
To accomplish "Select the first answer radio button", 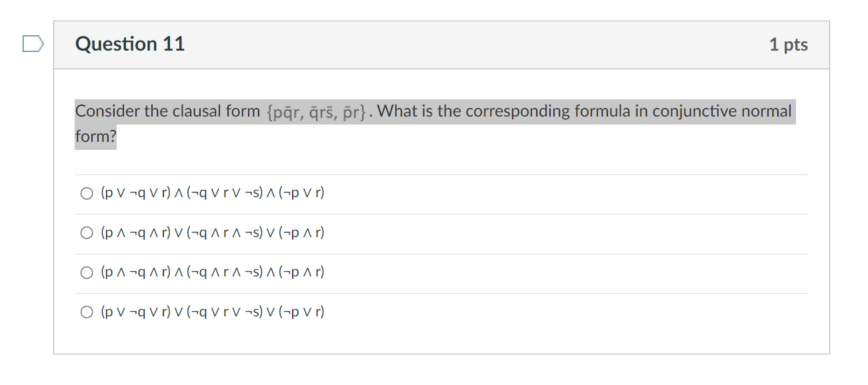I will coord(86,192).
